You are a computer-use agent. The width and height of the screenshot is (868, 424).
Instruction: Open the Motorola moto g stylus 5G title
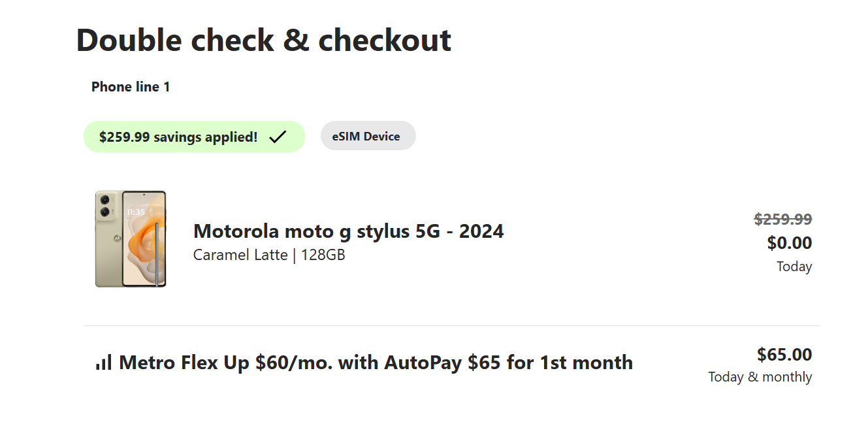(x=348, y=231)
